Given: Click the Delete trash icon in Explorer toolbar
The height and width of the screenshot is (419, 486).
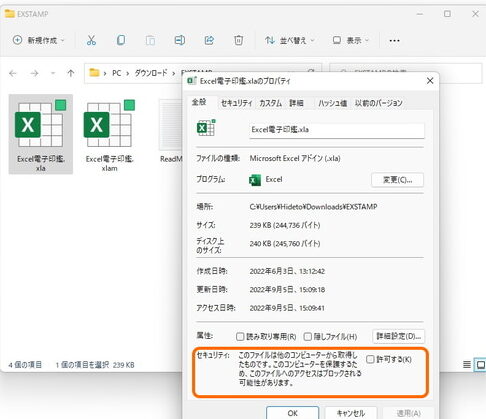Looking at the screenshot, I should point(238,40).
